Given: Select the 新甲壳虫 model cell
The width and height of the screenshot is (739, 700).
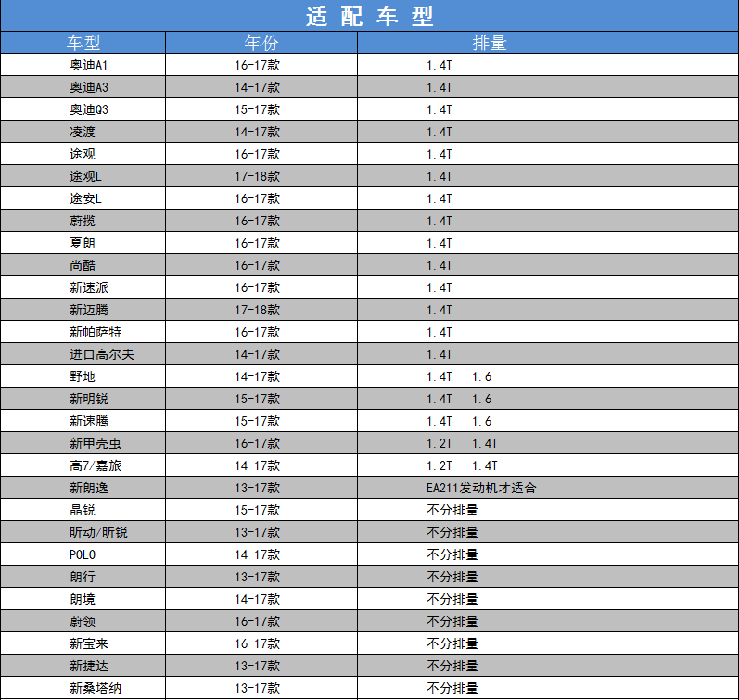Looking at the screenshot, I should [83, 443].
